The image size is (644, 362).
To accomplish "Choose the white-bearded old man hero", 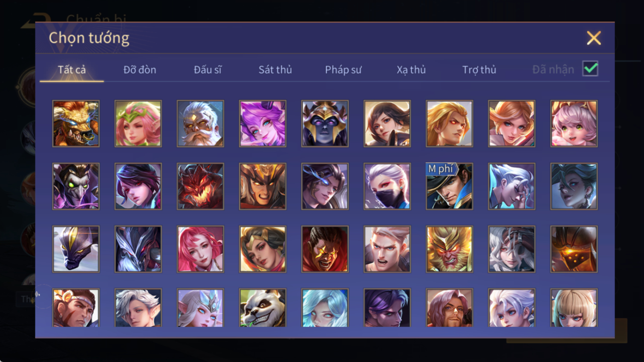I will pos(200,124).
